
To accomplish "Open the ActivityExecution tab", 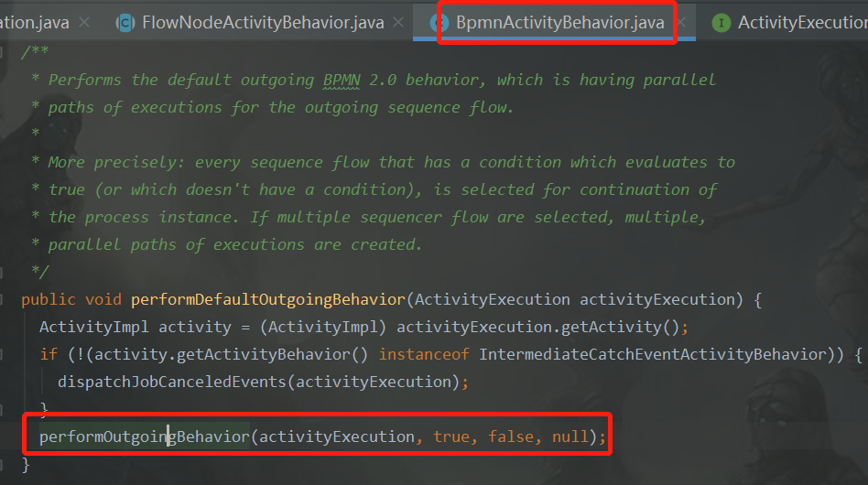I will coord(803,23).
